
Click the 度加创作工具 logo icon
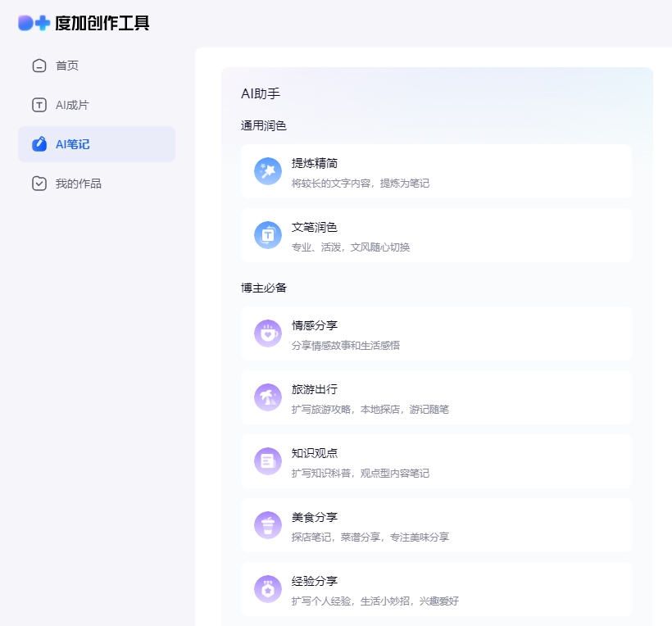pyautogui.click(x=34, y=23)
